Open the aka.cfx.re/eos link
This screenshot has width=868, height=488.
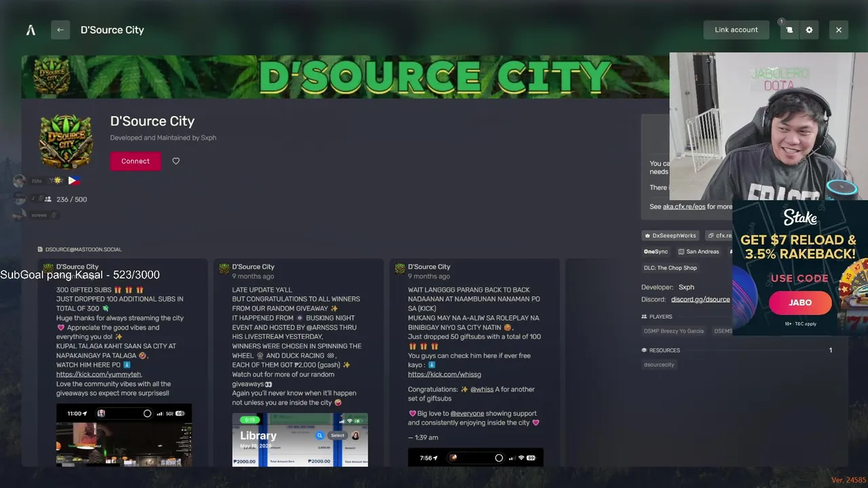pyautogui.click(x=684, y=207)
